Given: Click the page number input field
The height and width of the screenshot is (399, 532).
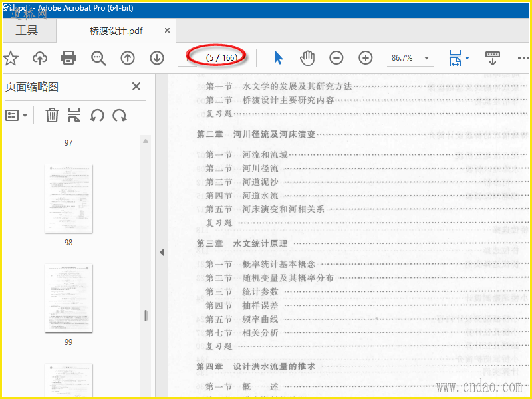Looking at the screenshot, I should pos(188,58).
